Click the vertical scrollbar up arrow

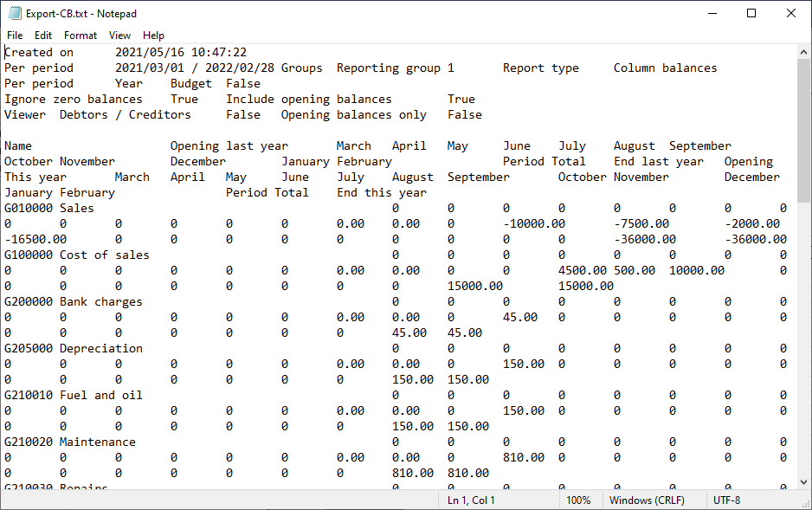click(x=803, y=52)
